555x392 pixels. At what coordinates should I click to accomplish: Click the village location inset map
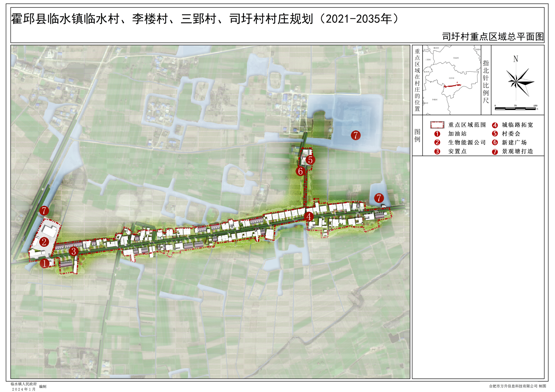pos(452,80)
